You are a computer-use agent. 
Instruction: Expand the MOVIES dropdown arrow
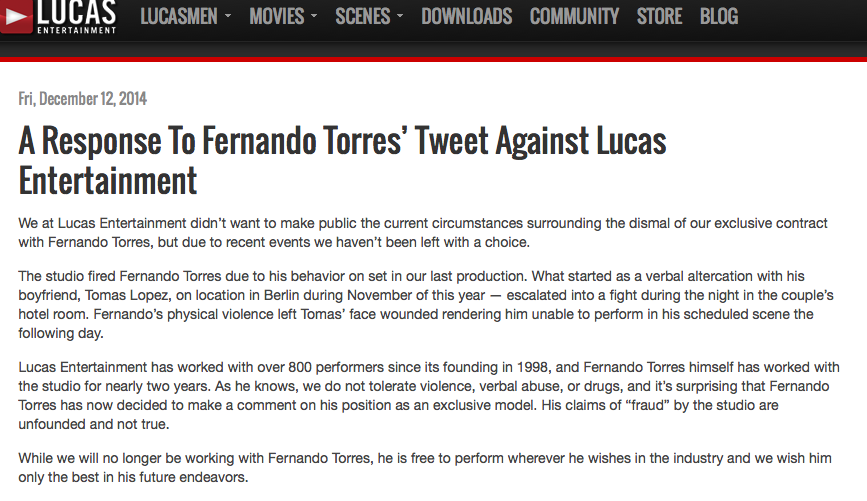314,16
